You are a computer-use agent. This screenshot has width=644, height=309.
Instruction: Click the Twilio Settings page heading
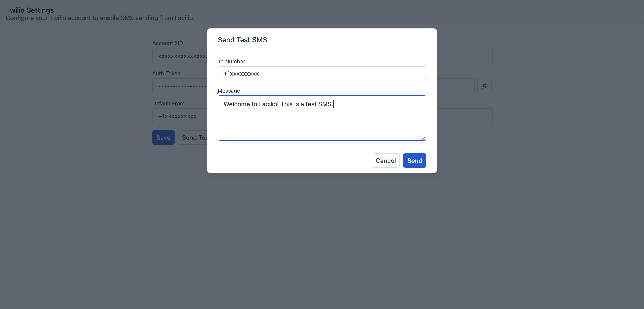(x=30, y=10)
